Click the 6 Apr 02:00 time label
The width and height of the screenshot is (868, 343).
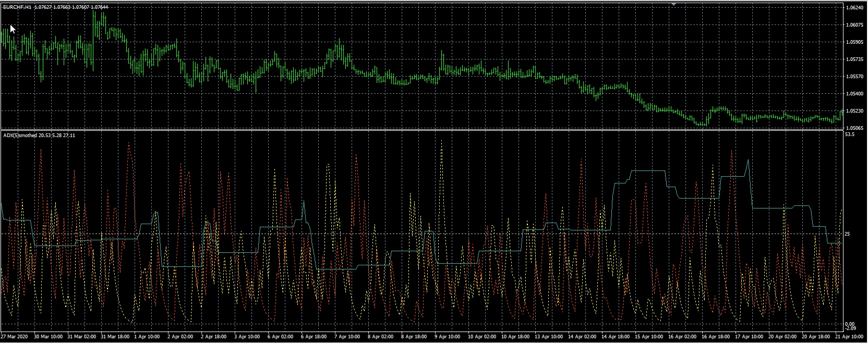[282, 337]
